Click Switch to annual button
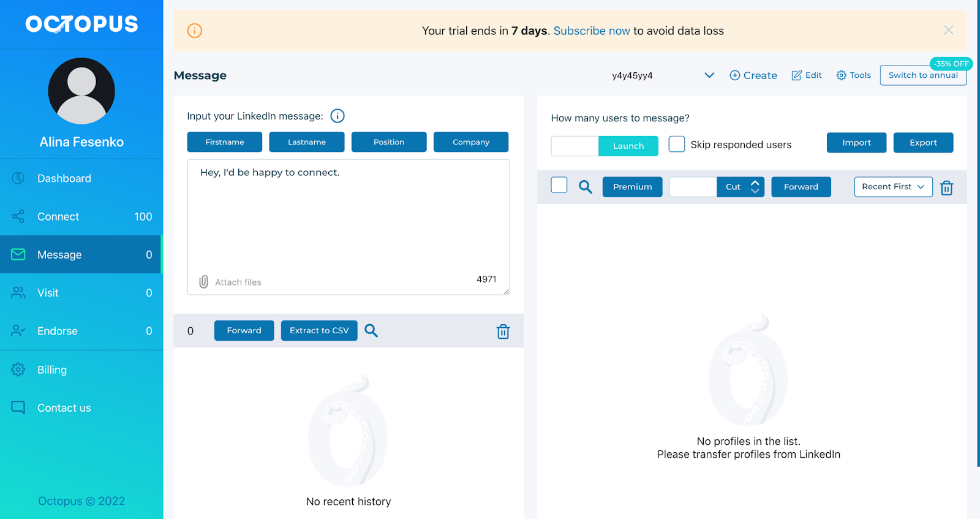980x519 pixels. [923, 75]
